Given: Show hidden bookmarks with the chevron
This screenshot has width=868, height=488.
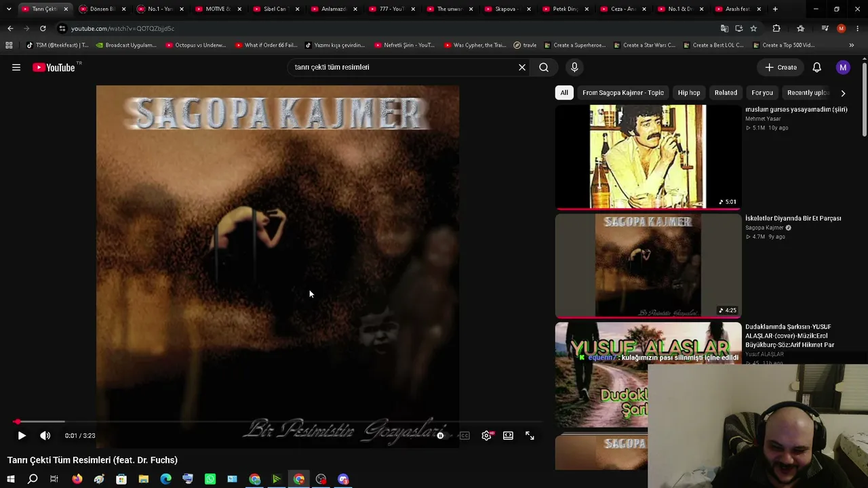Looking at the screenshot, I should pyautogui.click(x=851, y=45).
